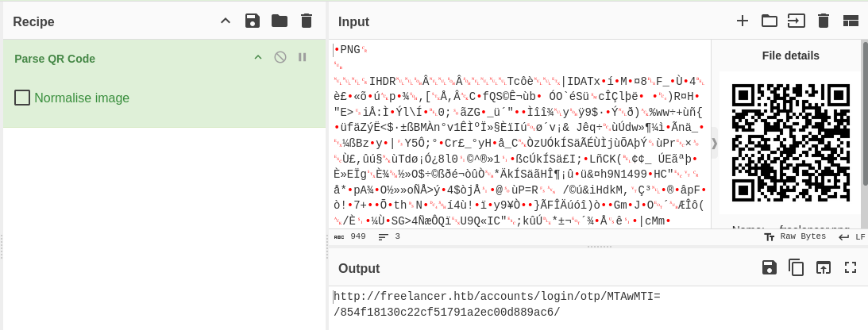Clear the recipe with the trash icon
The width and height of the screenshot is (868, 330).
pos(306,21)
